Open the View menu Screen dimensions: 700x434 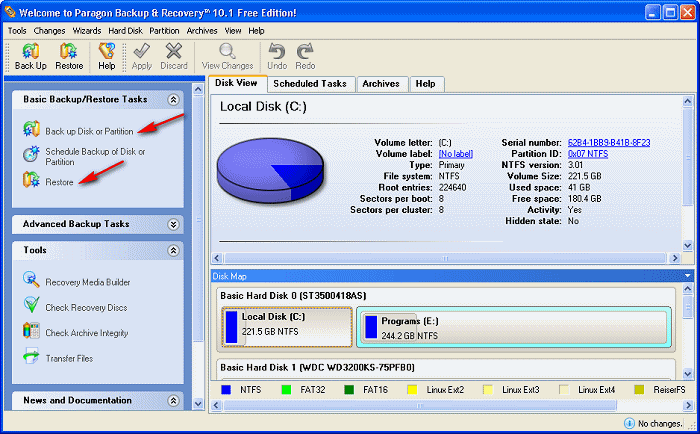(233, 31)
